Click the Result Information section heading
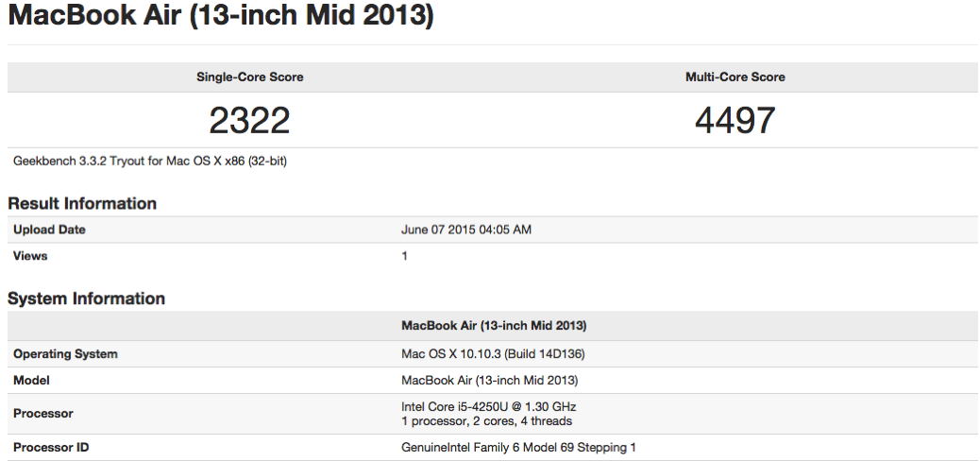 (x=82, y=203)
